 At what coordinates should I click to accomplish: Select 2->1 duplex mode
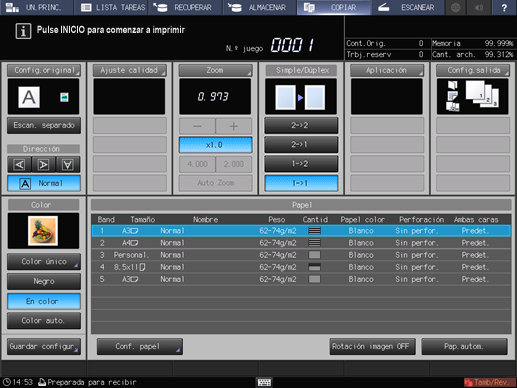[301, 145]
